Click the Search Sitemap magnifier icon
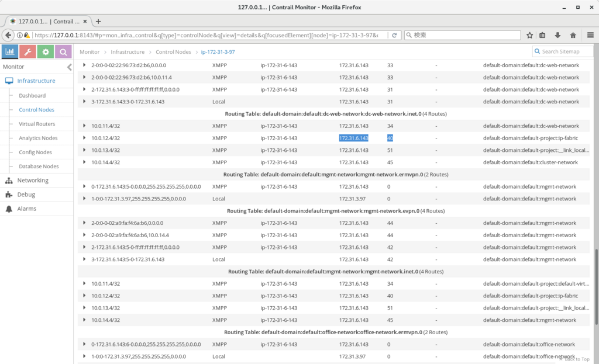599x364 pixels. 537,51
